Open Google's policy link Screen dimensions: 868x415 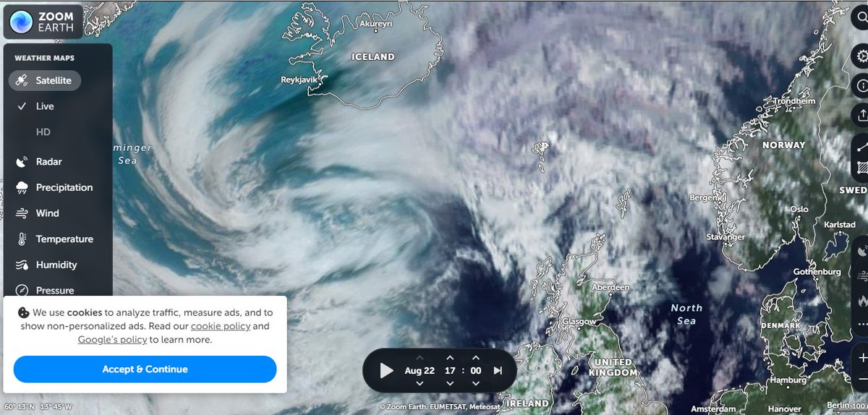112,340
